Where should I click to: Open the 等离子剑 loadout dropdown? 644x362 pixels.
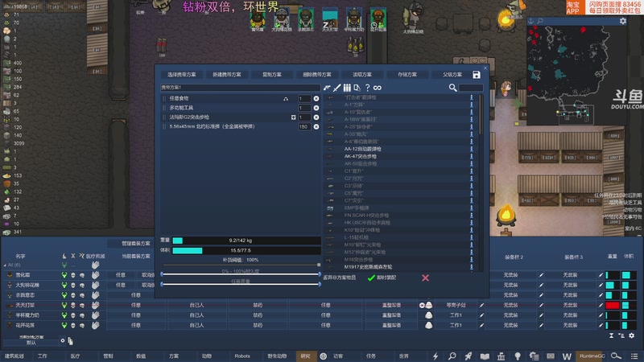click(456, 306)
